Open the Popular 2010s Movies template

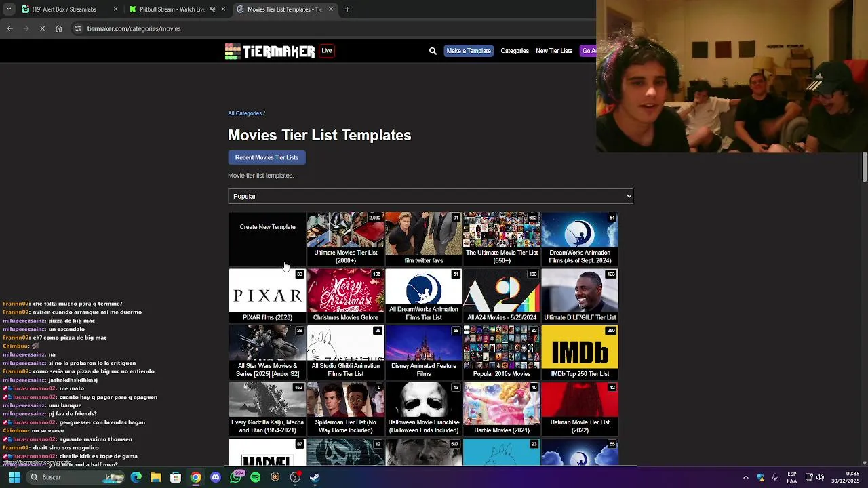pyautogui.click(x=502, y=352)
